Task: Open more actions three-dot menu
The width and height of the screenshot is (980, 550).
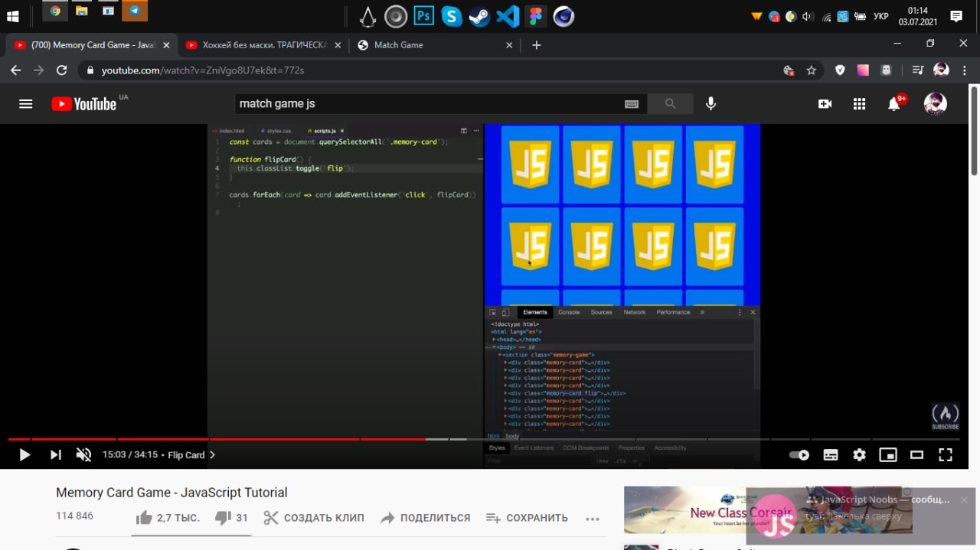Action: coord(592,519)
